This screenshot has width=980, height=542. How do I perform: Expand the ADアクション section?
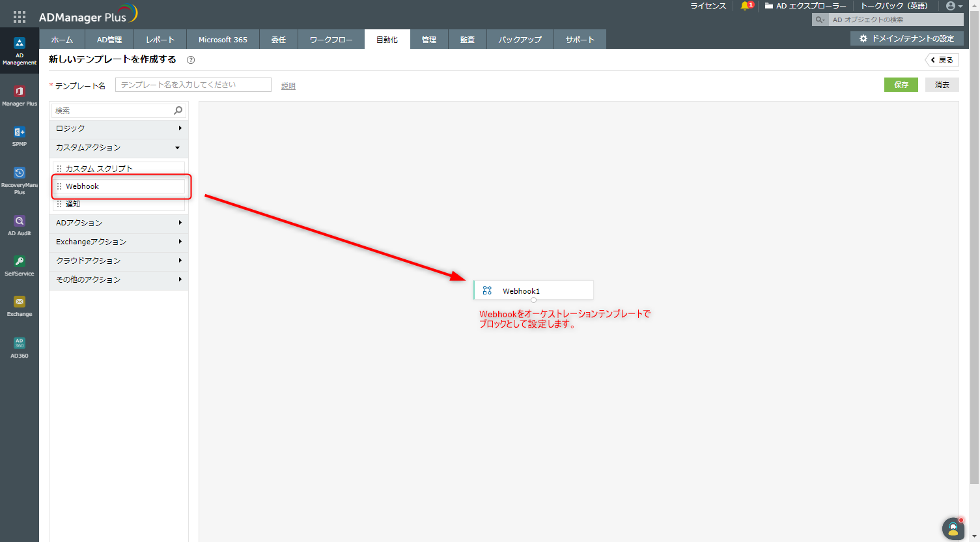pos(119,223)
